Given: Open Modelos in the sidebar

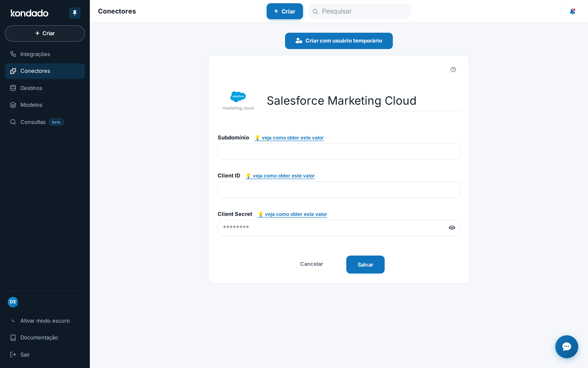Looking at the screenshot, I should tap(45, 105).
